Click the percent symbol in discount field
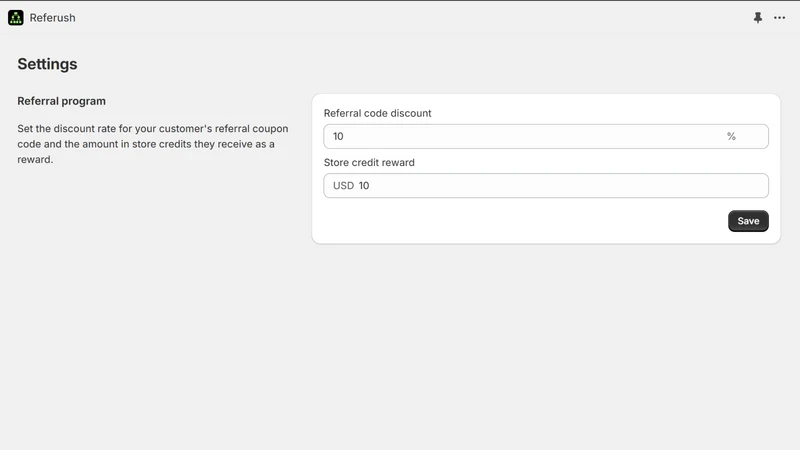The width and height of the screenshot is (800, 450). (731, 136)
